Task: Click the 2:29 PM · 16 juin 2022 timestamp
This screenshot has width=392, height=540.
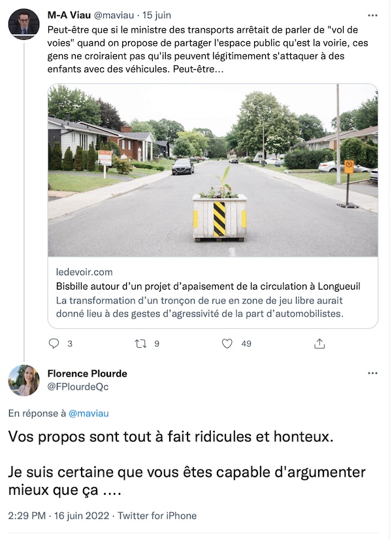Action: pyautogui.click(x=59, y=516)
